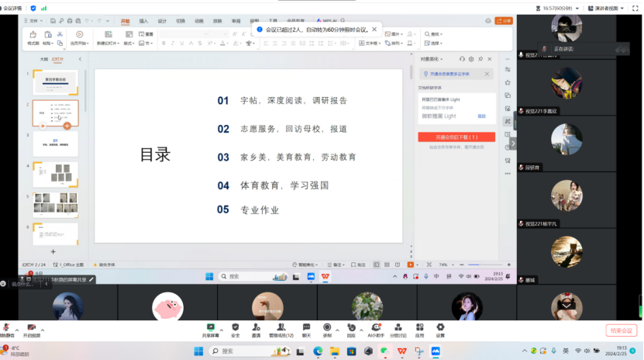This screenshot has width=644, height=360.
Task: Click the 邀请 invite icon
Action: [x=256, y=328]
